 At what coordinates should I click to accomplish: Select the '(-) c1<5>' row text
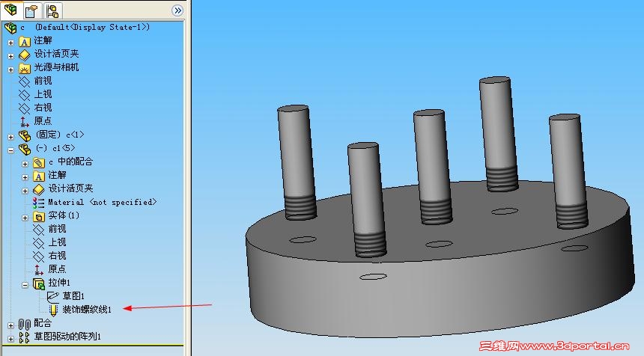coord(55,148)
